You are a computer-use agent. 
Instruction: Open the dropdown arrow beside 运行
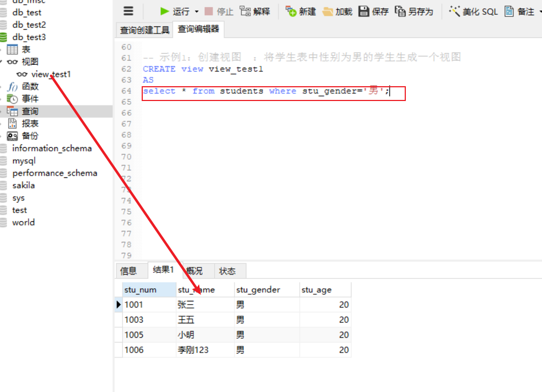[x=197, y=12]
